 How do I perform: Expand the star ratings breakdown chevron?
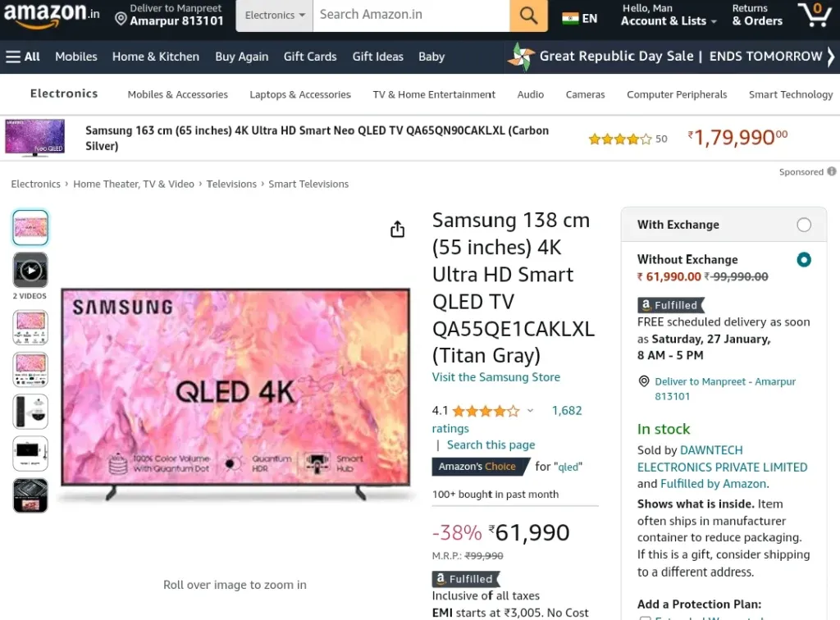tap(530, 411)
